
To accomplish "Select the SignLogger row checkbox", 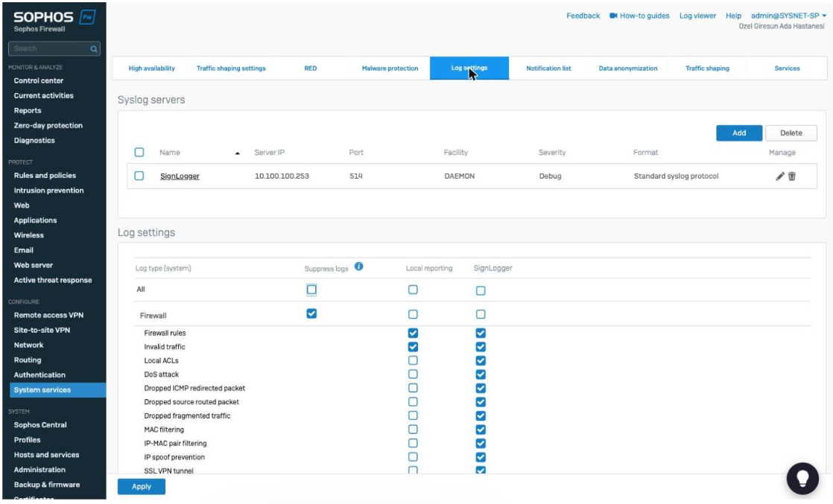I will pyautogui.click(x=139, y=176).
